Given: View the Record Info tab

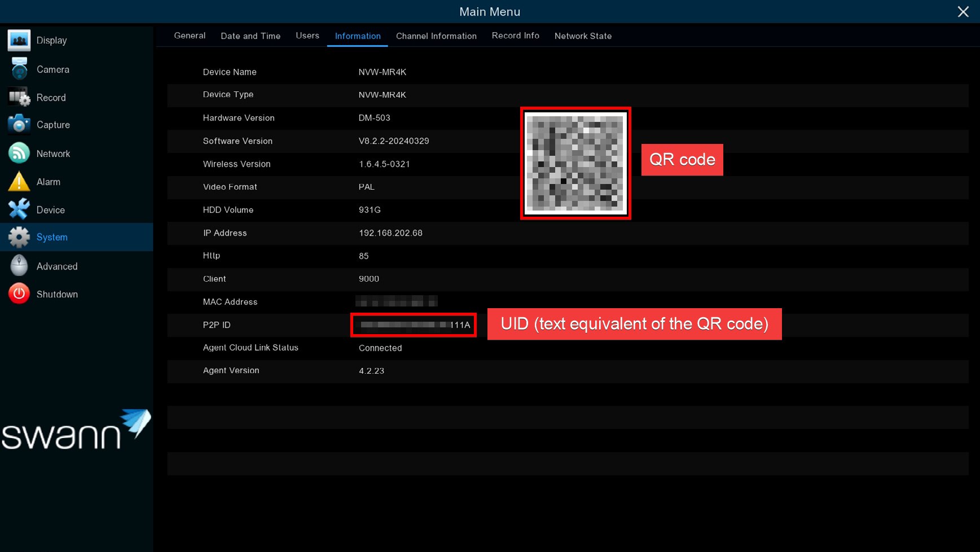Looking at the screenshot, I should [515, 36].
